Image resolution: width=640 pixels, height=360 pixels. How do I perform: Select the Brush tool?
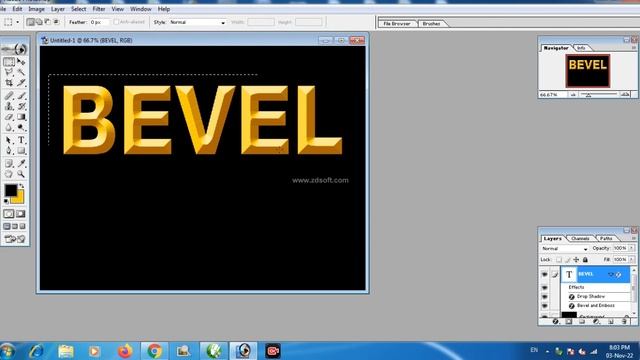(21, 96)
